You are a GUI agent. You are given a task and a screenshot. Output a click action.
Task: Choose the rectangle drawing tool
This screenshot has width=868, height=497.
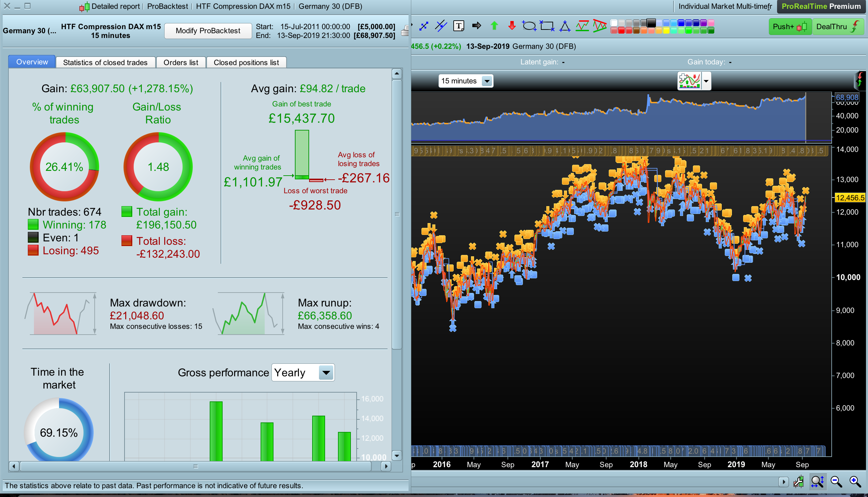(x=547, y=26)
